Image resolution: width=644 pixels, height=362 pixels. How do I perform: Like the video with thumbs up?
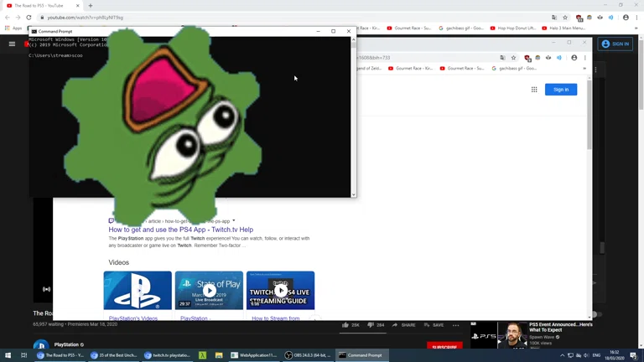pos(345,325)
